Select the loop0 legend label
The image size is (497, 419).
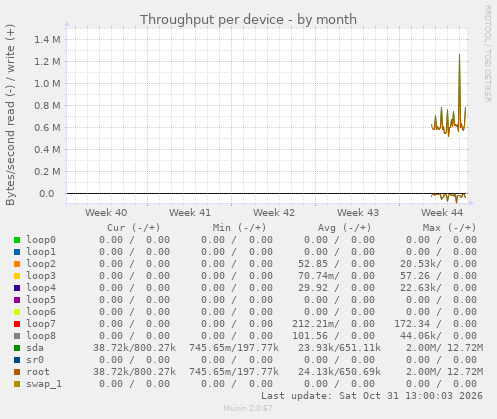pos(41,240)
